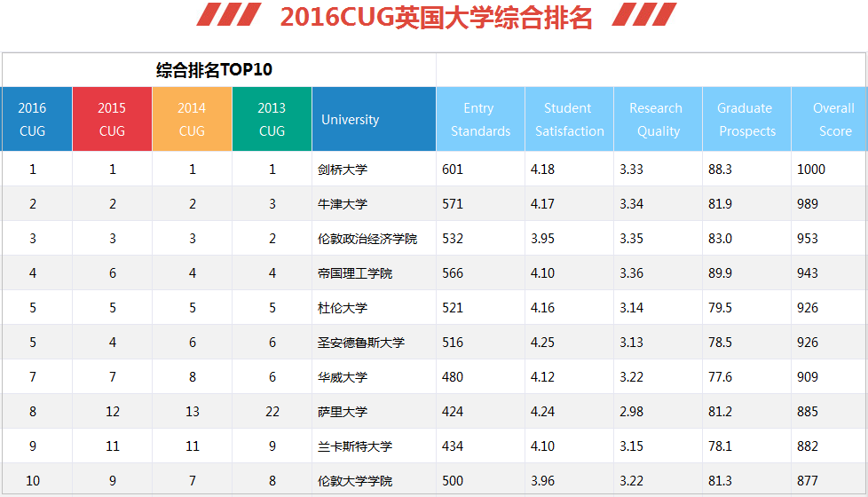
Task: Select the 华威大学 university name
Action: pos(342,377)
